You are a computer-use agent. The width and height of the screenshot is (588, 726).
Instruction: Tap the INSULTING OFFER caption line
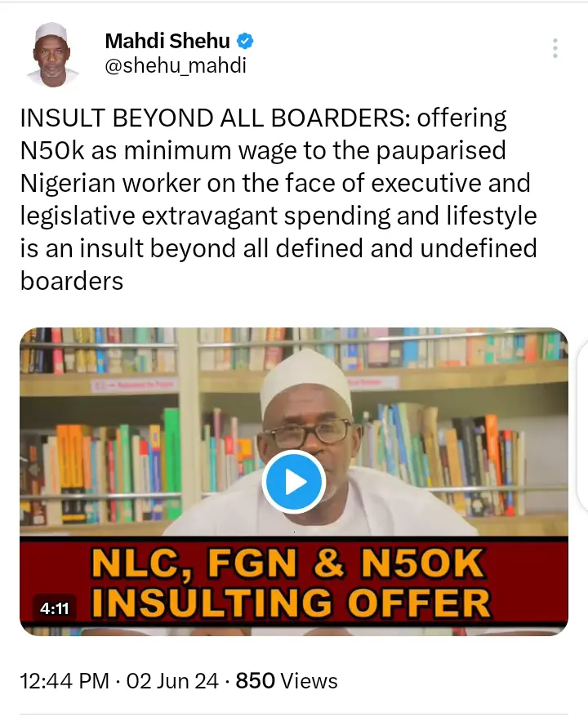coord(291,603)
